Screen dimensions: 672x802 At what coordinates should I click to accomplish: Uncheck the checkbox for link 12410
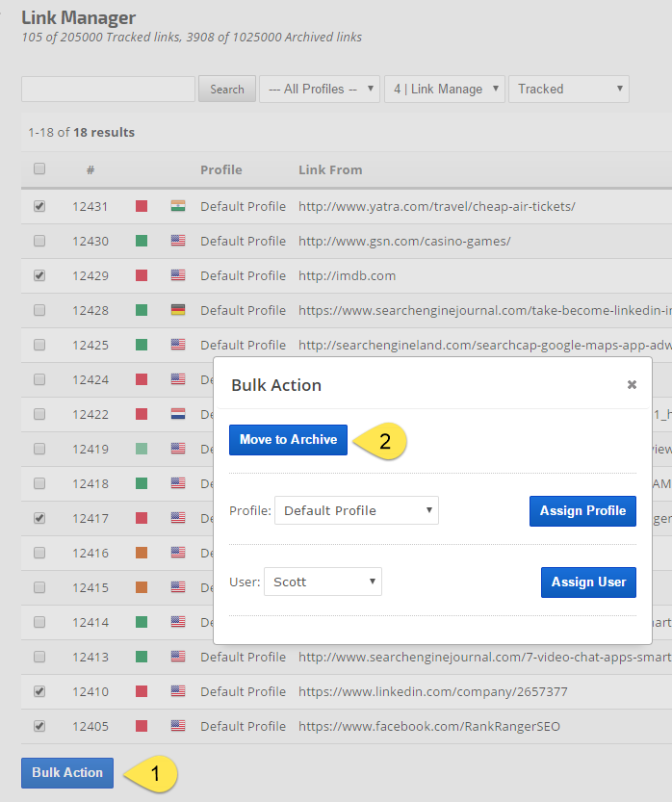point(39,691)
